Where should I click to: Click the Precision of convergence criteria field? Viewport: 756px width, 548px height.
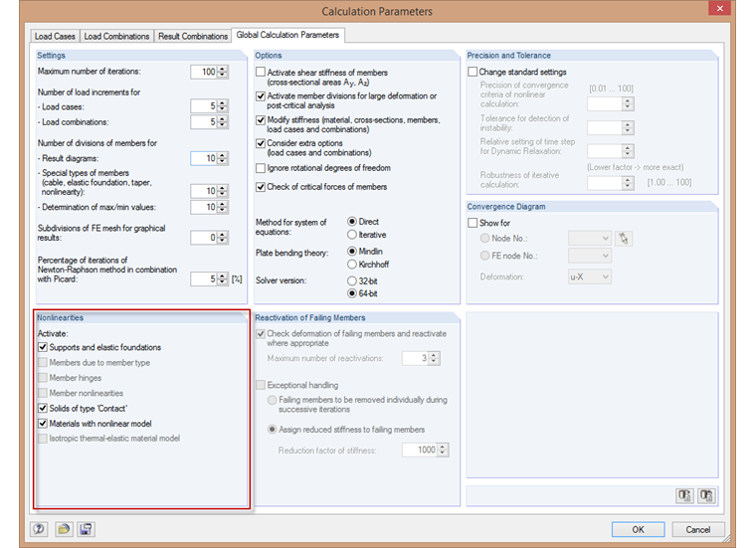[605, 103]
